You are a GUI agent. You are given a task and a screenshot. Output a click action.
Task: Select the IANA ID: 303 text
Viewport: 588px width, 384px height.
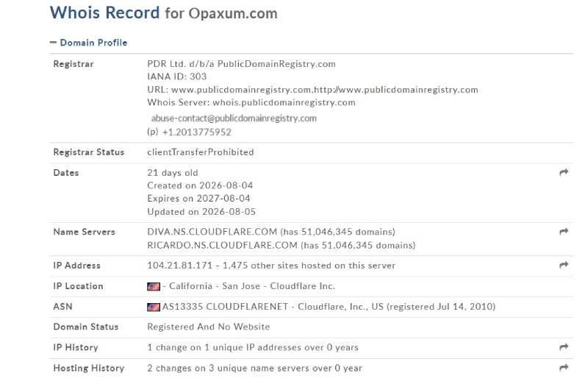[x=176, y=77]
